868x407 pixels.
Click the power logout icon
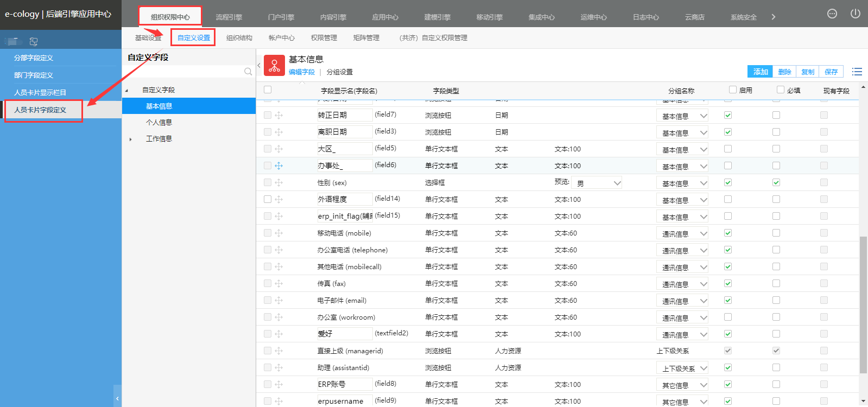855,14
